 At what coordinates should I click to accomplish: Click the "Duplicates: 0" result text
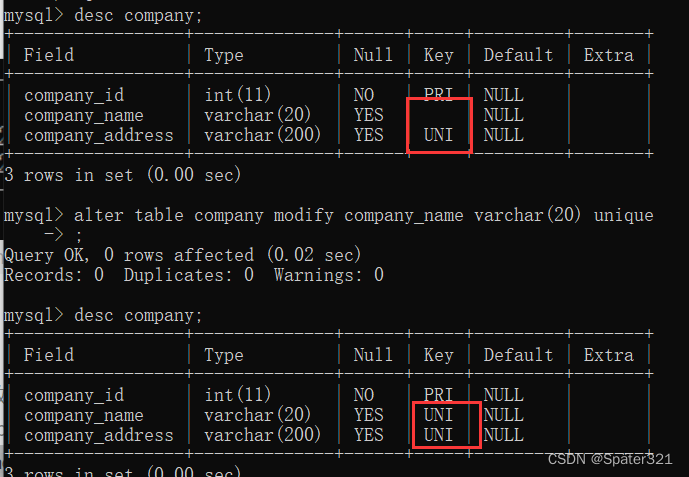pyautogui.click(x=188, y=274)
